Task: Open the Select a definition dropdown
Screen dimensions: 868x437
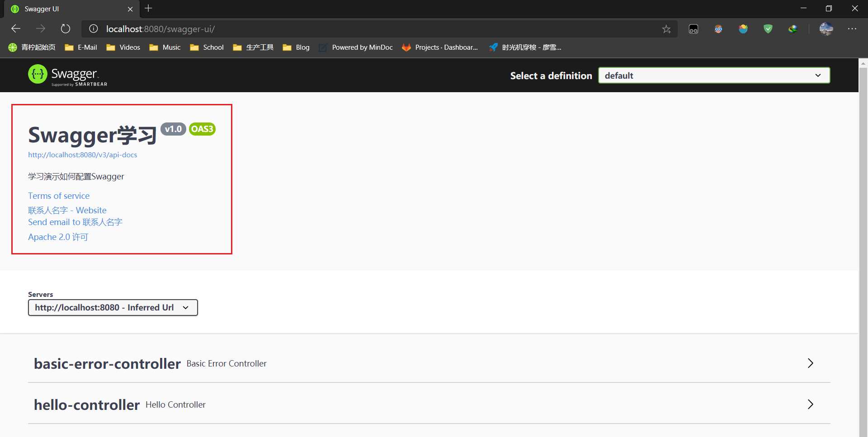Action: click(714, 75)
